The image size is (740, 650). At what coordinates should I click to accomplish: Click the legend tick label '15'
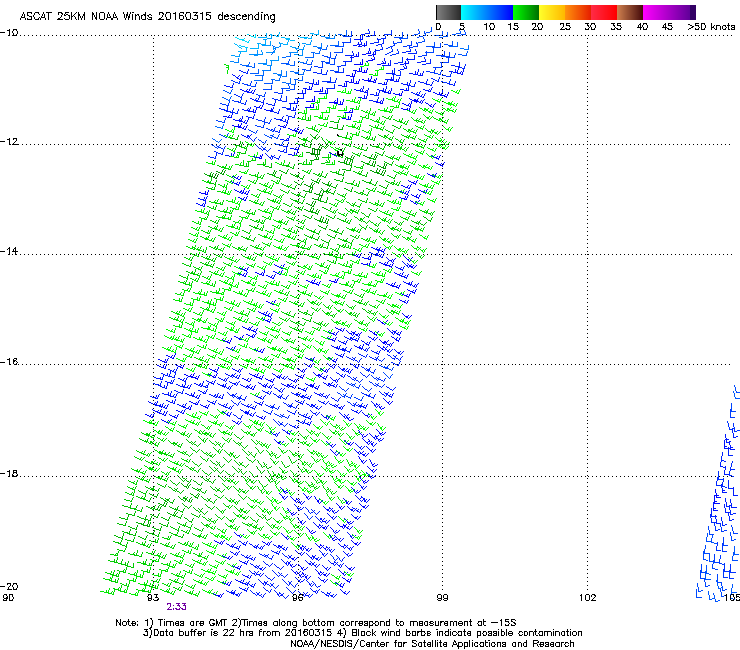(513, 27)
